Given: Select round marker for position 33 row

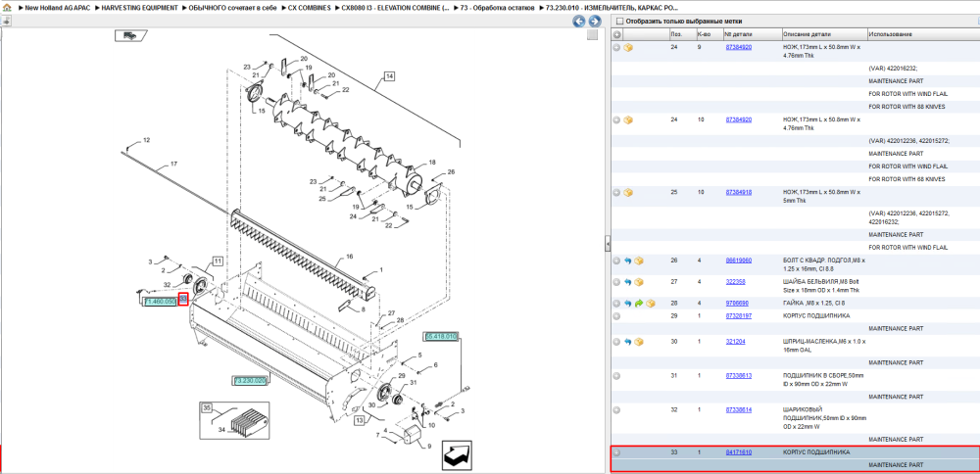Looking at the screenshot, I should (616, 452).
